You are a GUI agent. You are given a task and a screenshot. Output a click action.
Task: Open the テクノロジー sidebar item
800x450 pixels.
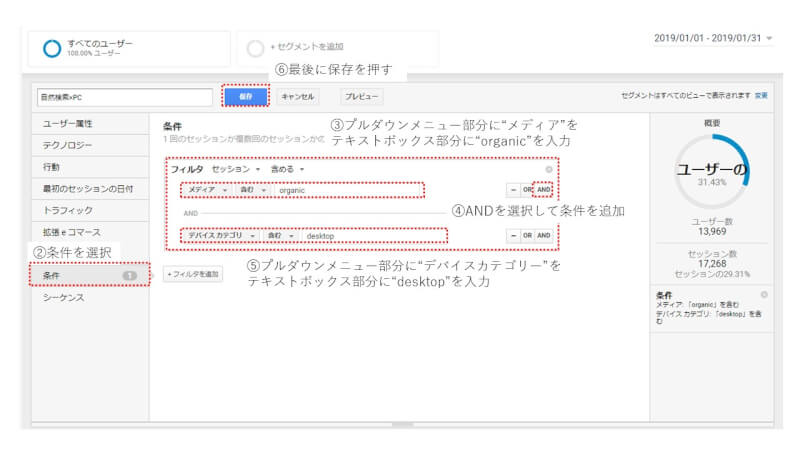[x=90, y=145]
